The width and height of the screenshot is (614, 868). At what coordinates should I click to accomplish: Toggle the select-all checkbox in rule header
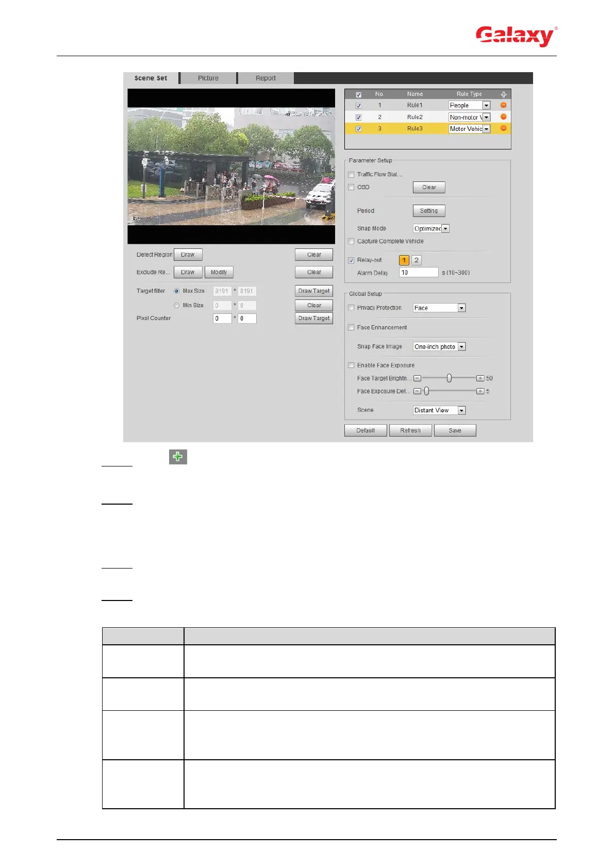(359, 94)
